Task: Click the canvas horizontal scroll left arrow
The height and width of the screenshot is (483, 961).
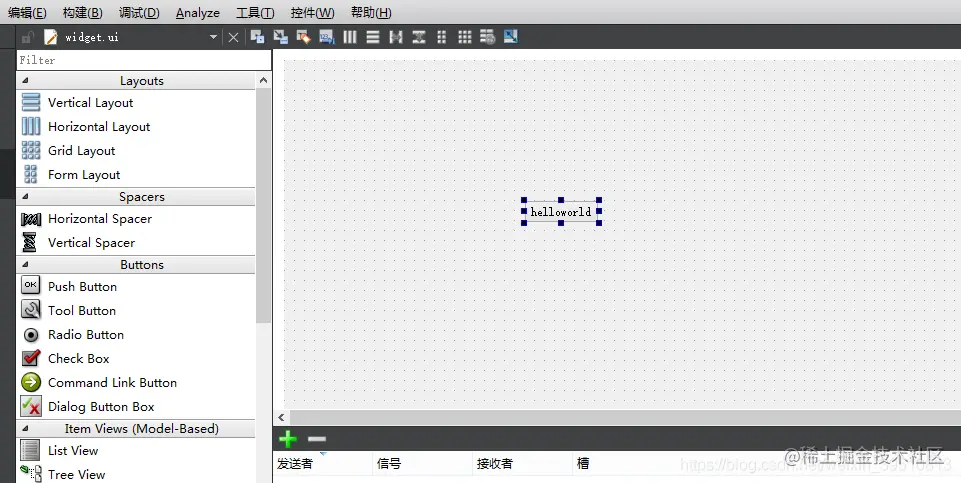Action: pos(281,417)
